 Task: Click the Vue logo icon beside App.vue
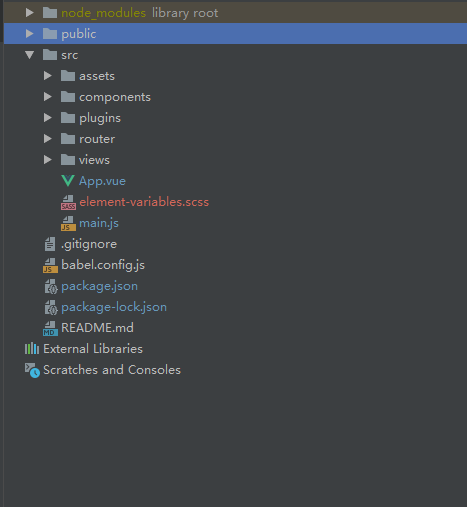pos(68,181)
